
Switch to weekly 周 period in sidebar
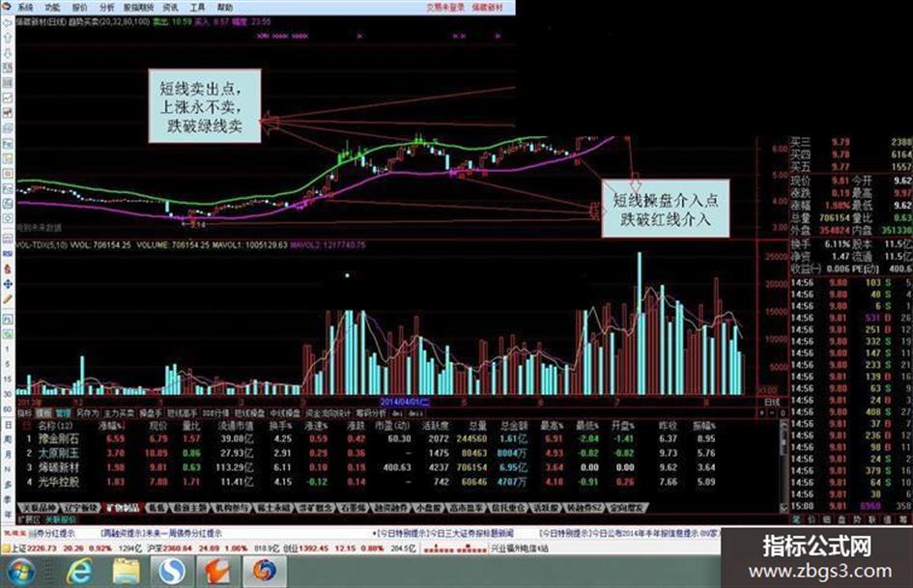pyautogui.click(x=8, y=439)
